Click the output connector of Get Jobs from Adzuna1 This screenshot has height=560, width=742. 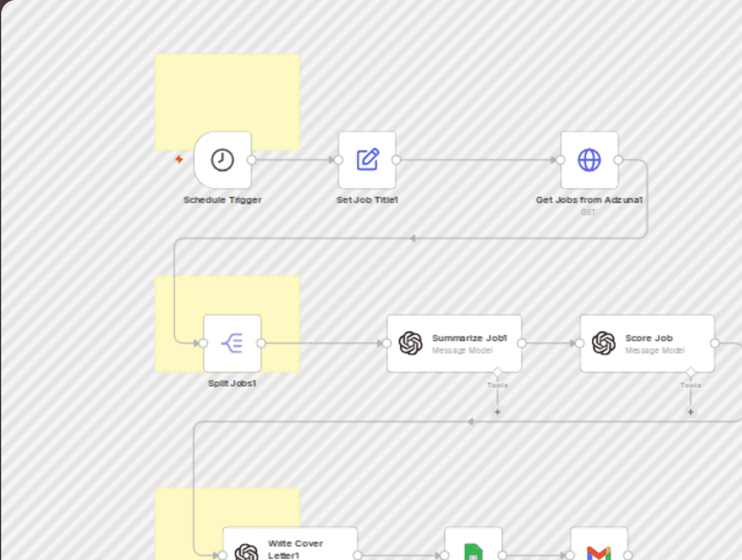618,160
